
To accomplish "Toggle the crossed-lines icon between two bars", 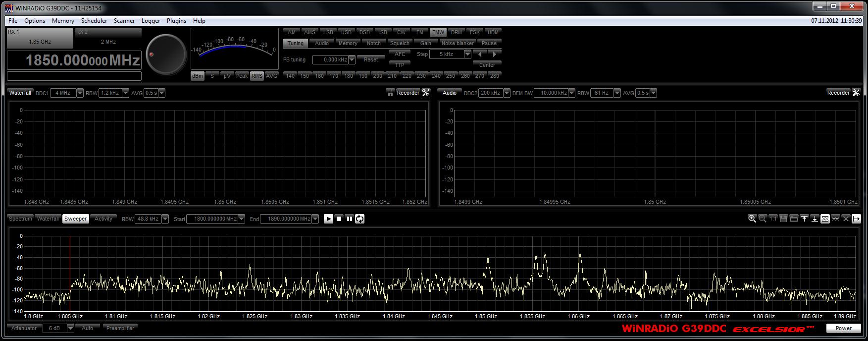I will 825,219.
